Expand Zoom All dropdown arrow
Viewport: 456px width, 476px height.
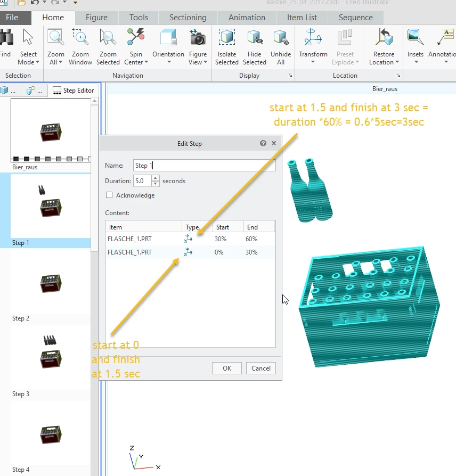click(60, 62)
